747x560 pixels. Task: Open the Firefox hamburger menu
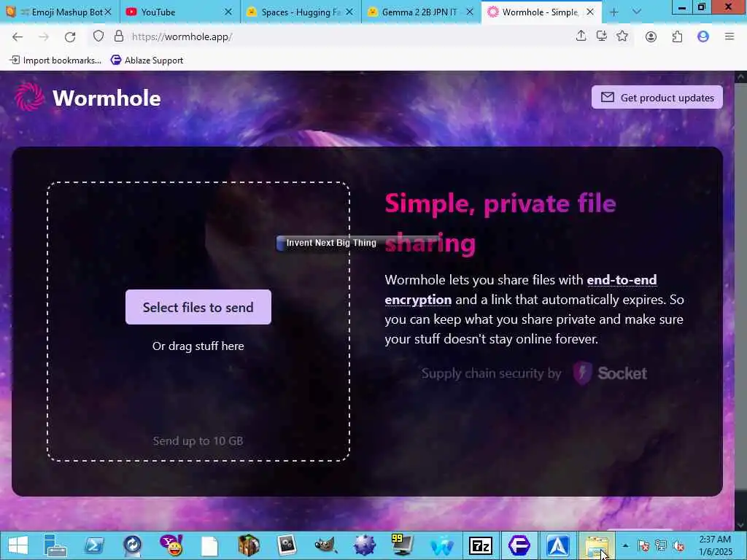tap(729, 36)
